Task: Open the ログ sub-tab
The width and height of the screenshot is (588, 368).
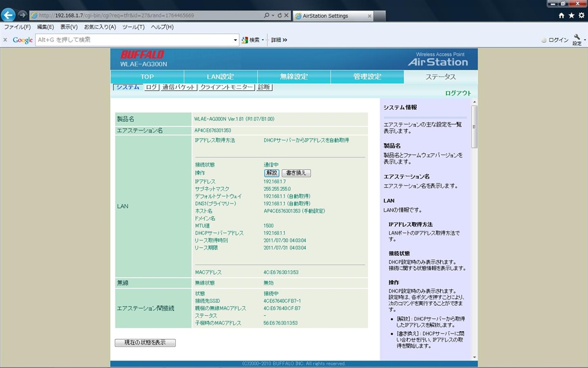Action: tap(151, 87)
